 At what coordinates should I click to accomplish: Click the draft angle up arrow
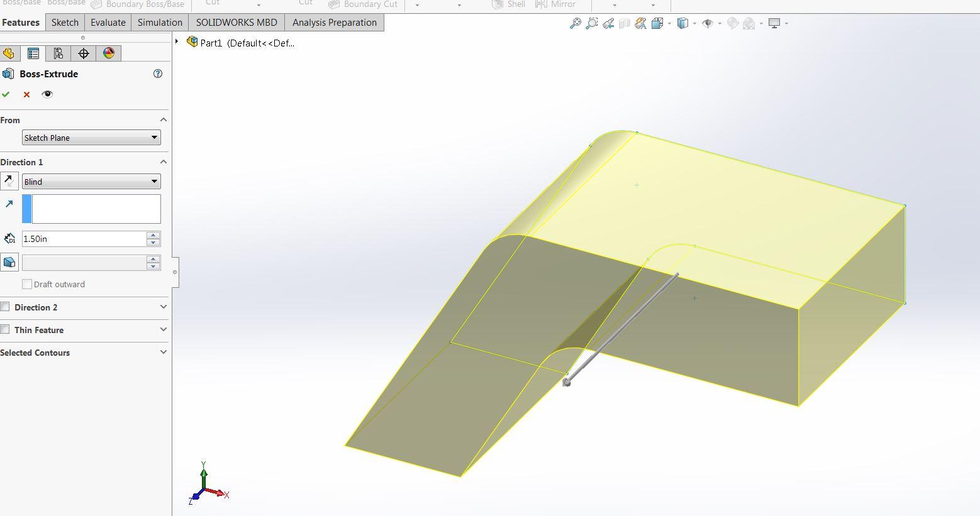(153, 259)
